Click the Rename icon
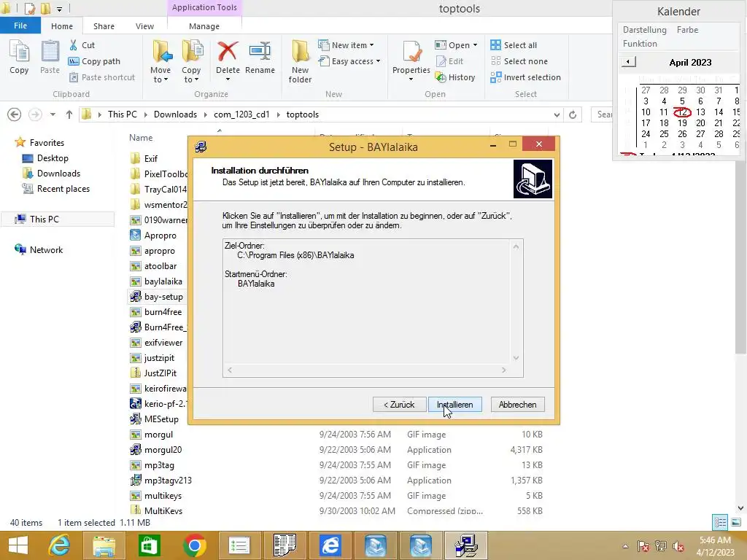Image resolution: width=747 pixels, height=560 pixels. [260, 52]
